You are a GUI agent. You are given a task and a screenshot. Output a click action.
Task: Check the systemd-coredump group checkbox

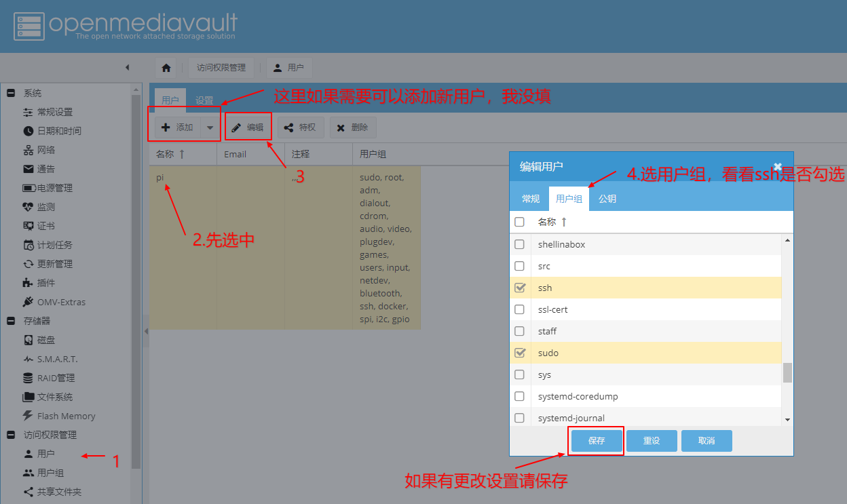(x=519, y=396)
